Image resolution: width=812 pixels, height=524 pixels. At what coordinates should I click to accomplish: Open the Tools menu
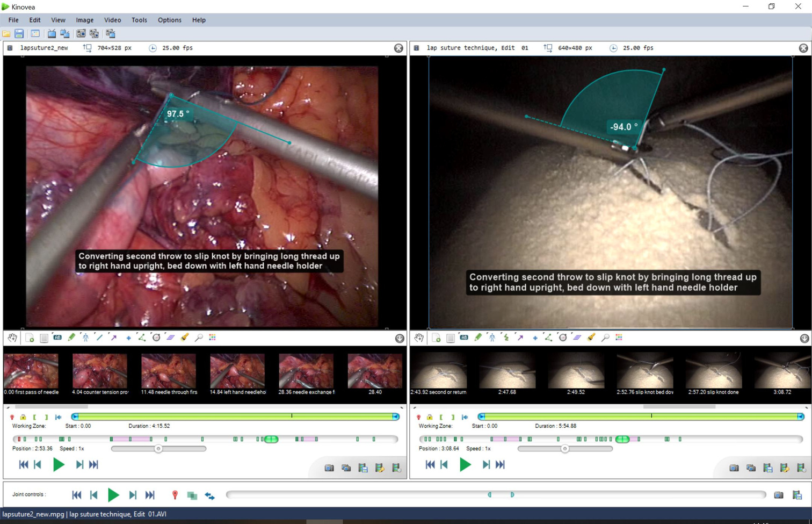click(139, 20)
